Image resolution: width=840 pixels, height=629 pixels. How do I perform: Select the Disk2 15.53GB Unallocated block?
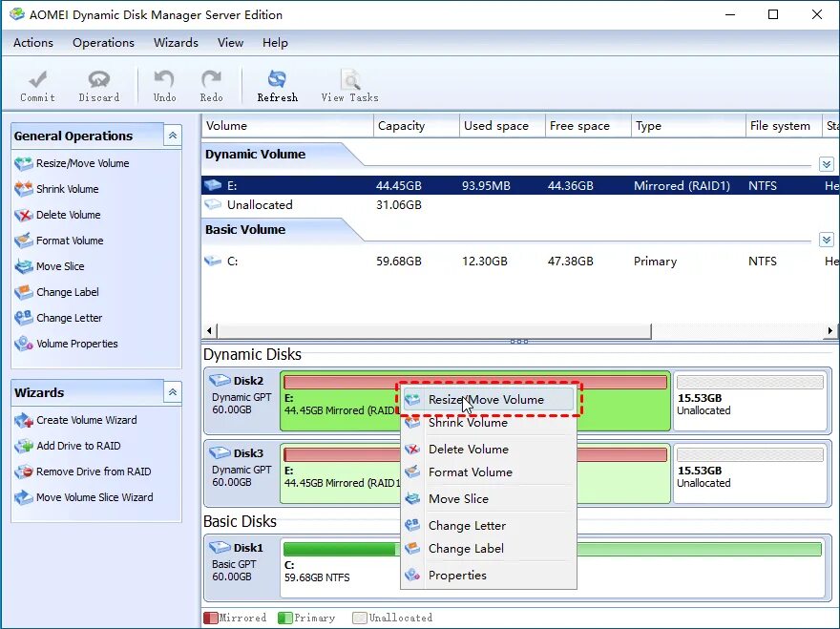tap(750, 401)
